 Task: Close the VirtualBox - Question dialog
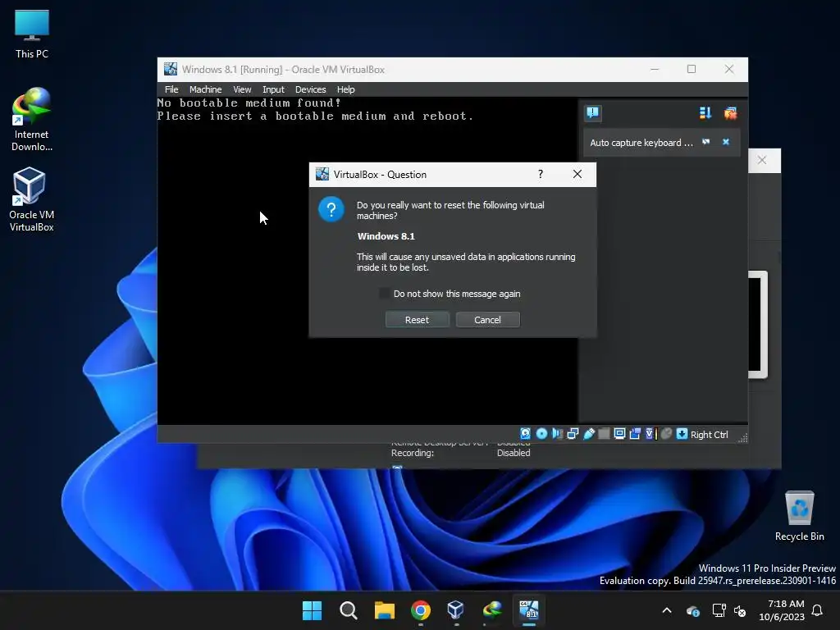(x=577, y=174)
